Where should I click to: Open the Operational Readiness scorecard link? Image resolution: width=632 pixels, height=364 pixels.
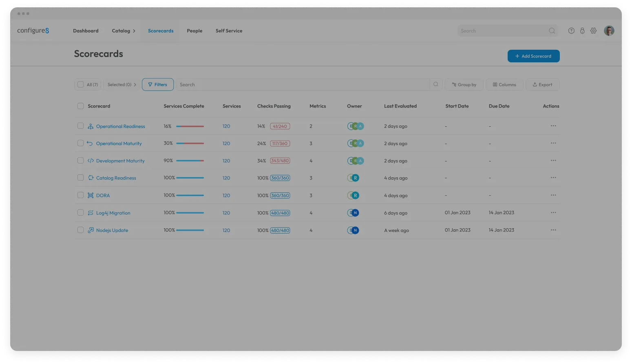pyautogui.click(x=121, y=126)
